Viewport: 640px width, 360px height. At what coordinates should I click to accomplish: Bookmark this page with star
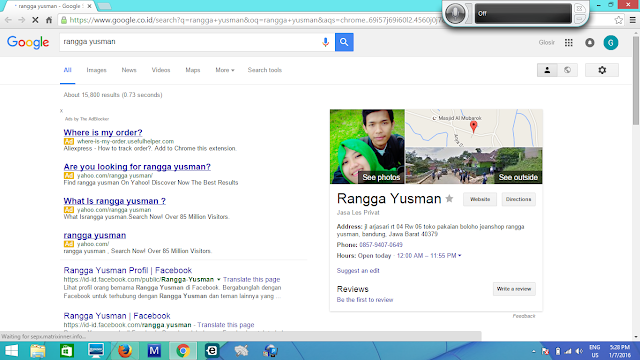[x=618, y=20]
